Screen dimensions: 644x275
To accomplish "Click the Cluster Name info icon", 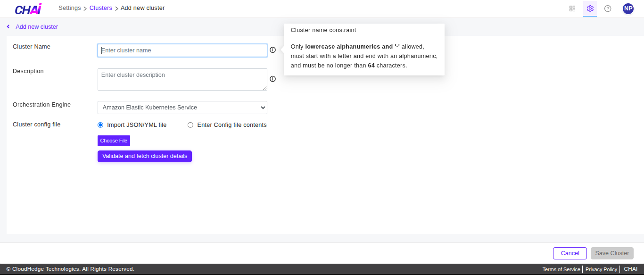I will click(x=272, y=50).
